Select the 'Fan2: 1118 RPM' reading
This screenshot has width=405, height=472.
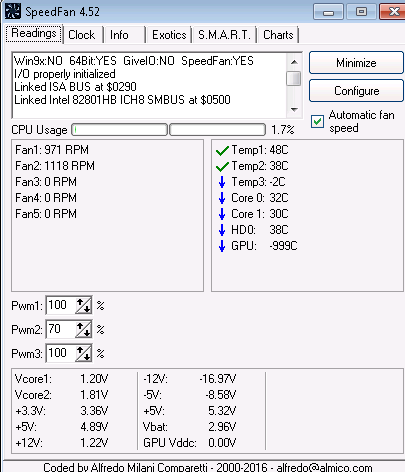[55, 166]
